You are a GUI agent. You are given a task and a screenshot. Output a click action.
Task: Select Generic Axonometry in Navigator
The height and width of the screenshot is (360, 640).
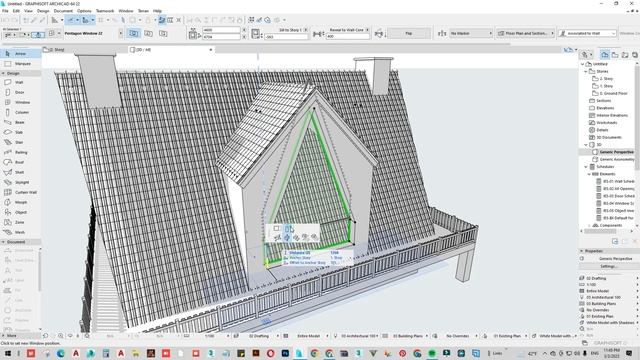tap(617, 160)
